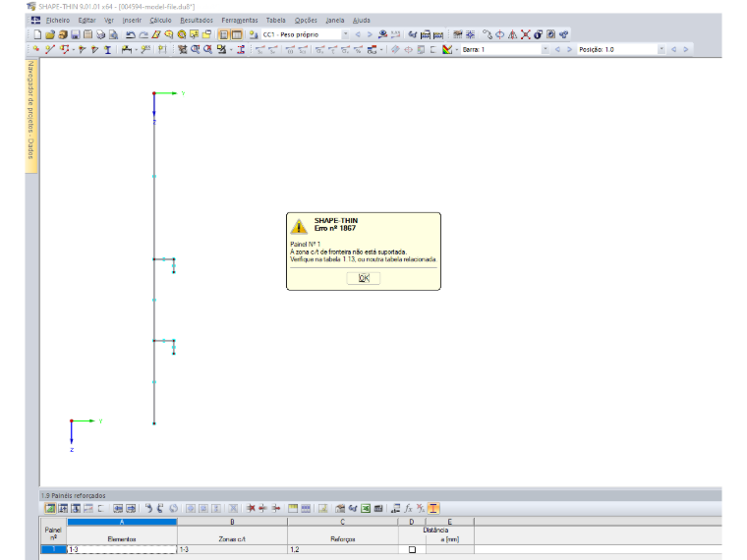Click the orange I-section icon in table toolbar

click(433, 509)
